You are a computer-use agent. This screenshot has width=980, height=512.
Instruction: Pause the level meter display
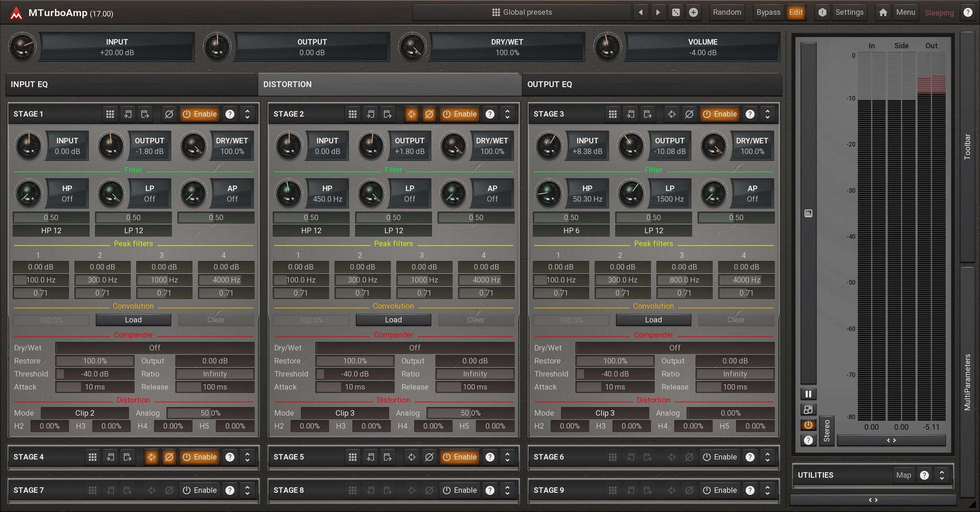tap(808, 394)
